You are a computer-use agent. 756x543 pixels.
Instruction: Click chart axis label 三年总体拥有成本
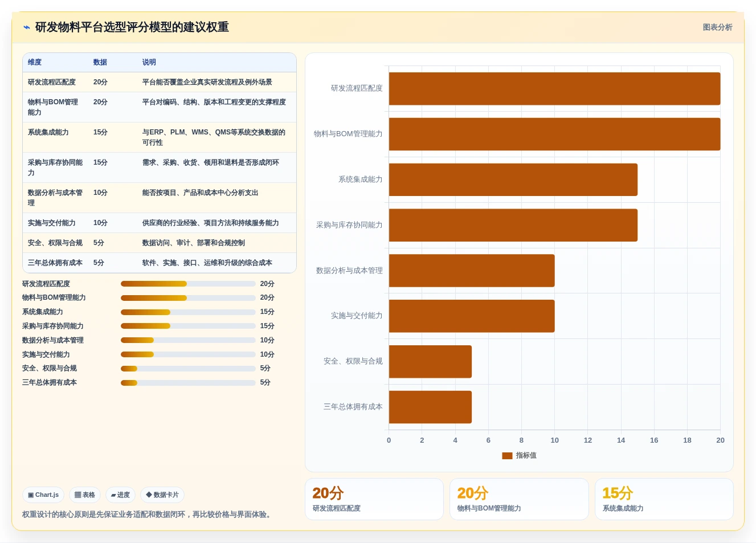pyautogui.click(x=353, y=407)
